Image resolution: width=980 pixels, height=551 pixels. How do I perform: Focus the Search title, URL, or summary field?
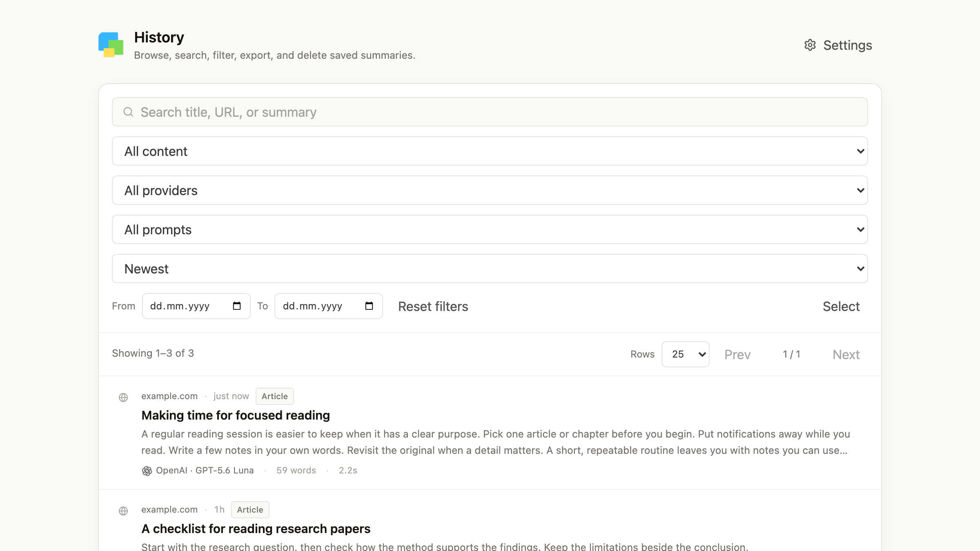(x=490, y=112)
